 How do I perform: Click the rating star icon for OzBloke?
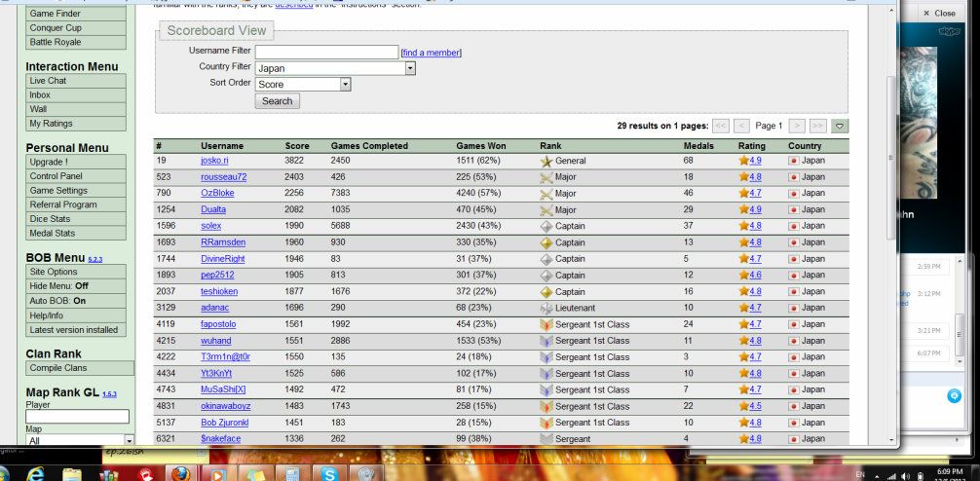click(743, 193)
